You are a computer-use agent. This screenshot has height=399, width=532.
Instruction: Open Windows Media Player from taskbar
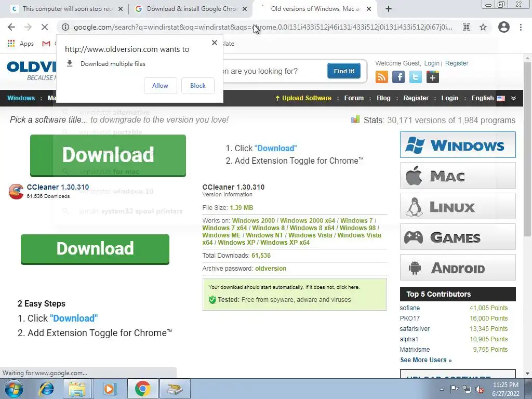(110, 389)
